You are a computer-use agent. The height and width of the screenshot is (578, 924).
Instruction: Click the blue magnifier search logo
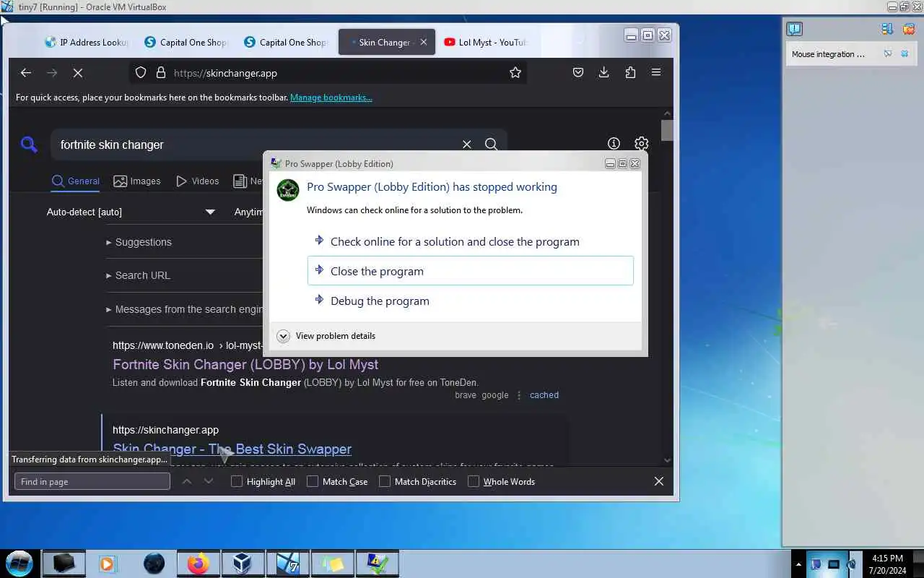click(x=29, y=144)
